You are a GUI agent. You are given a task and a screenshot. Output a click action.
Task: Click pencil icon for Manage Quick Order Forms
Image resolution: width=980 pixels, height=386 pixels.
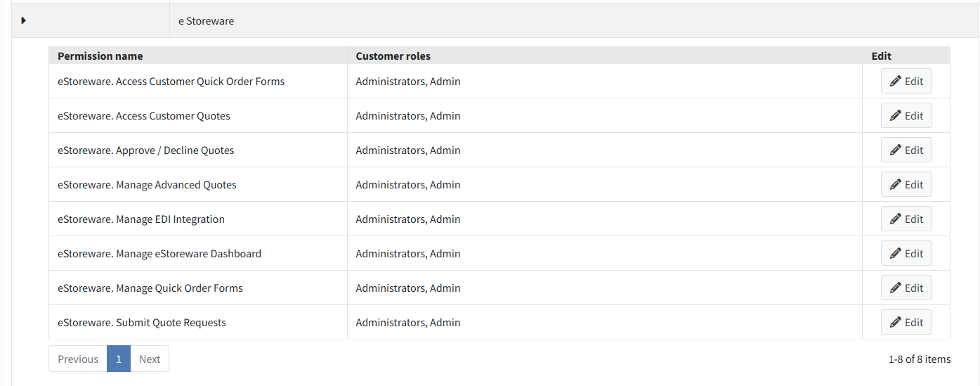coord(895,288)
